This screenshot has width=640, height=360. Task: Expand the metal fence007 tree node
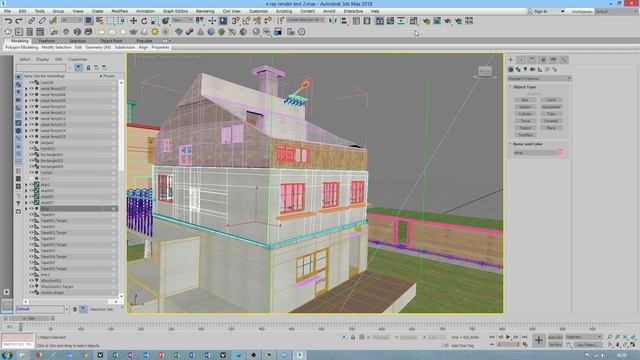pos(26,89)
